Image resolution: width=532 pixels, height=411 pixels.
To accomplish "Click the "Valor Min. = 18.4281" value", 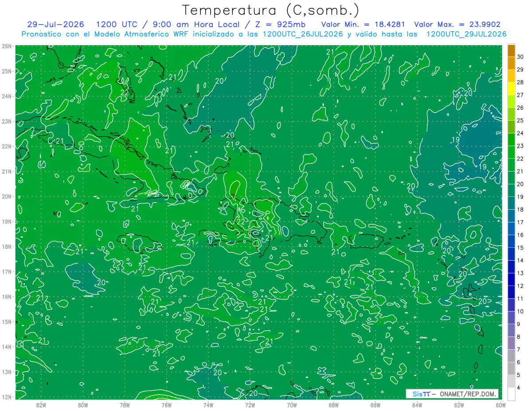I will point(364,24).
